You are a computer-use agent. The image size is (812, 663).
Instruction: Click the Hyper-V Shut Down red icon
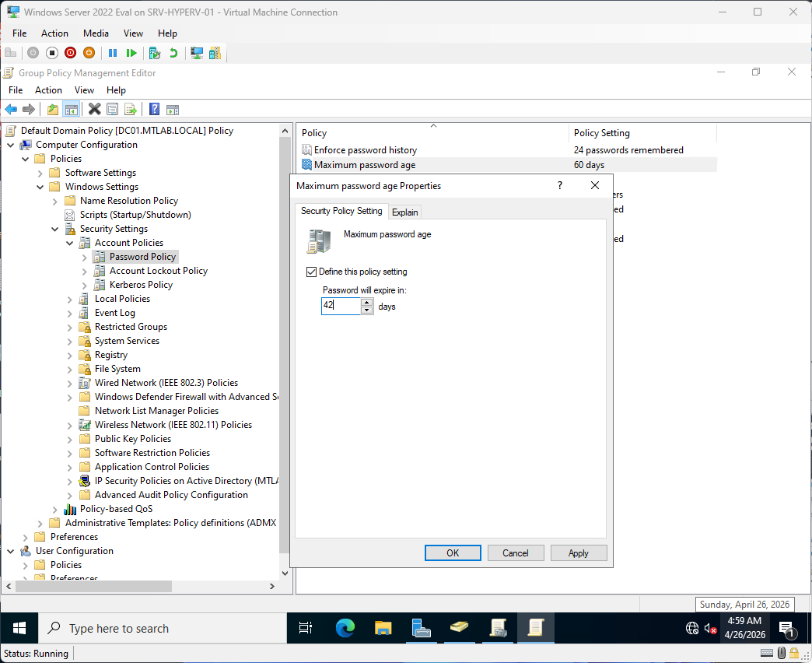(71, 53)
